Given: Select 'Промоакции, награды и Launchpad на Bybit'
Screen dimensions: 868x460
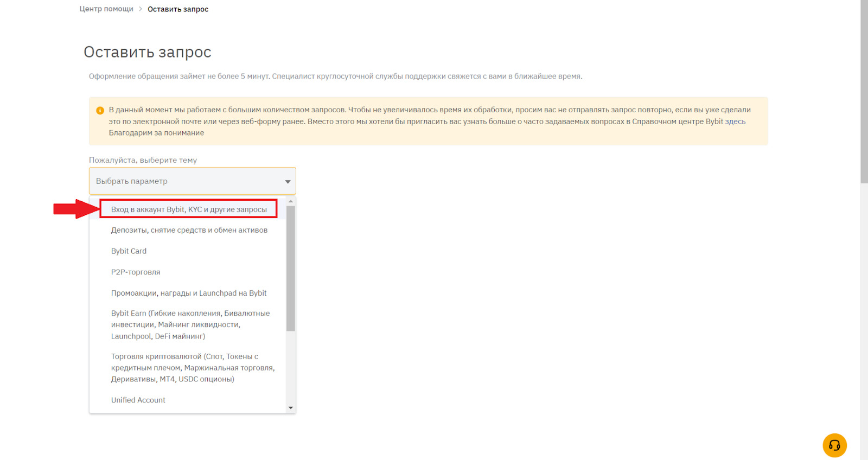Looking at the screenshot, I should coord(189,293).
